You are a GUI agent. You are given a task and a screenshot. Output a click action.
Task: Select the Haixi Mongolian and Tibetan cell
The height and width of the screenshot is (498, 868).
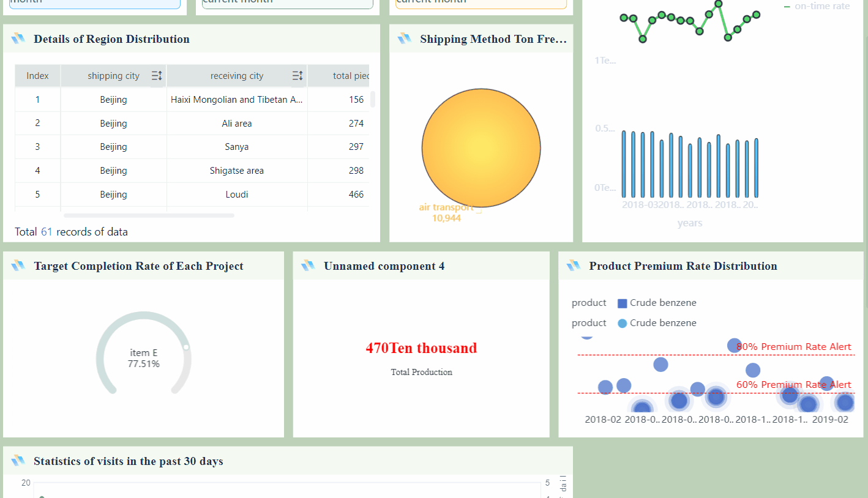coord(237,100)
